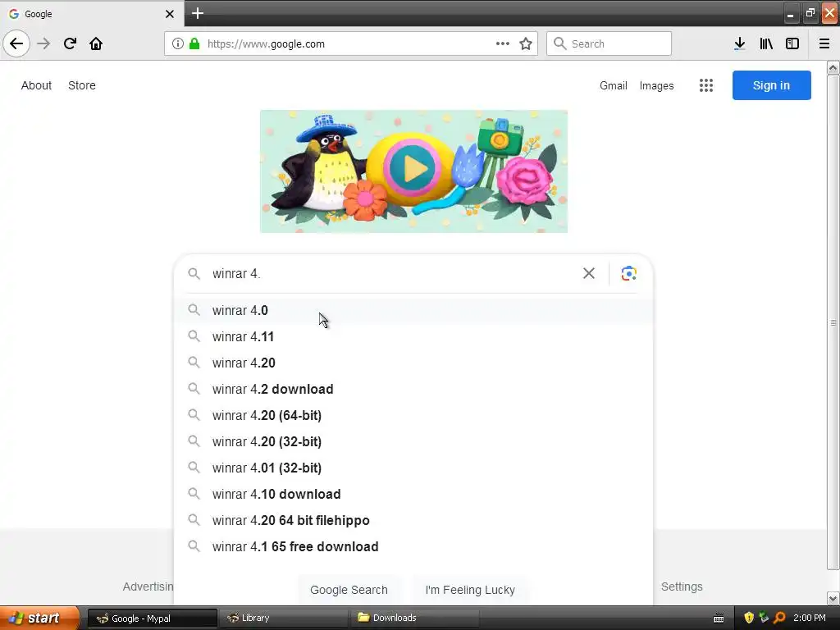Image resolution: width=840 pixels, height=630 pixels.
Task: Select suggestion "winrar 4.0"
Action: coord(413,310)
